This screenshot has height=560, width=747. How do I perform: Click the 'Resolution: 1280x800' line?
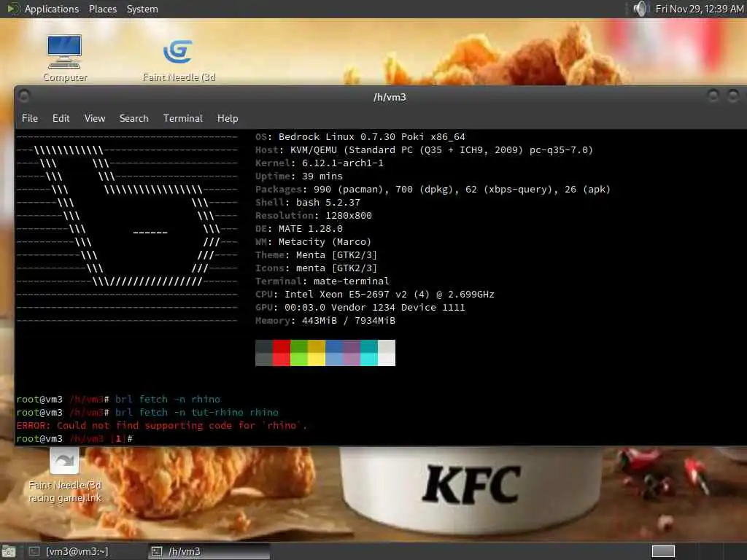tap(314, 215)
